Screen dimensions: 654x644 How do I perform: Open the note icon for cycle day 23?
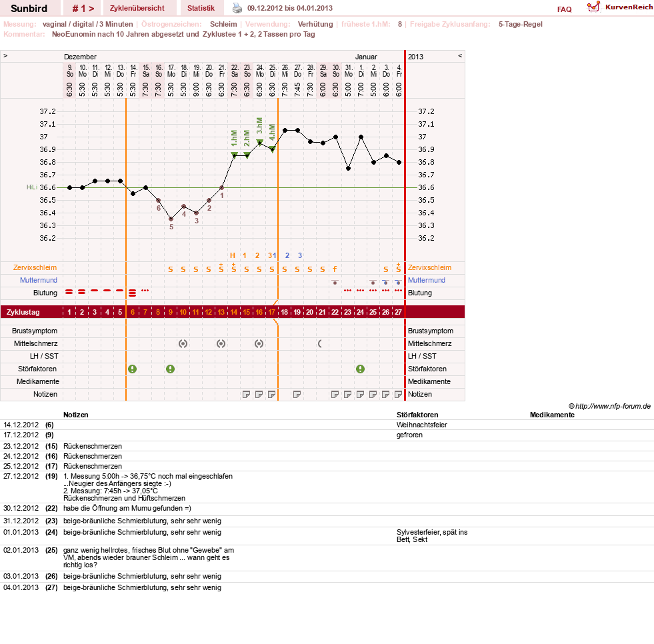(x=347, y=394)
